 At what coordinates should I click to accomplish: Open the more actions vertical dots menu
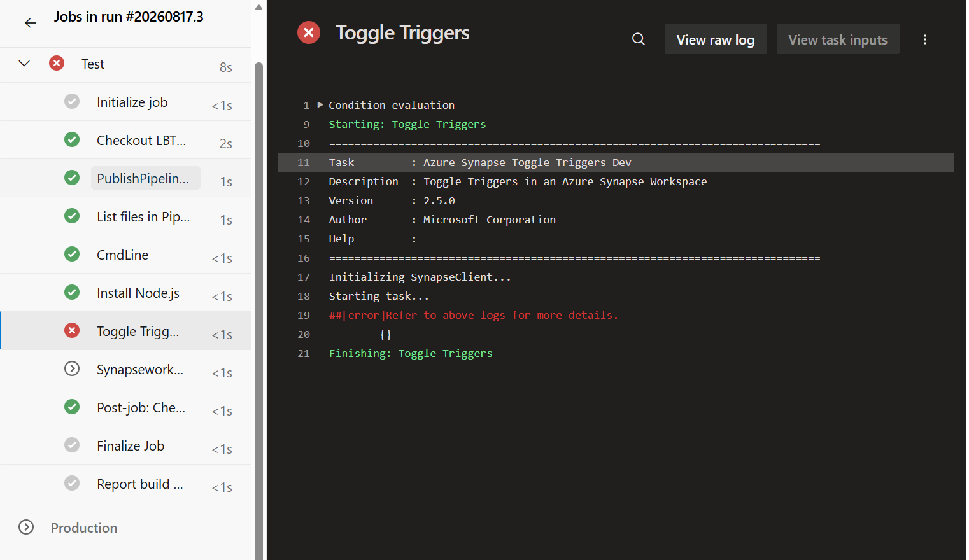click(925, 39)
